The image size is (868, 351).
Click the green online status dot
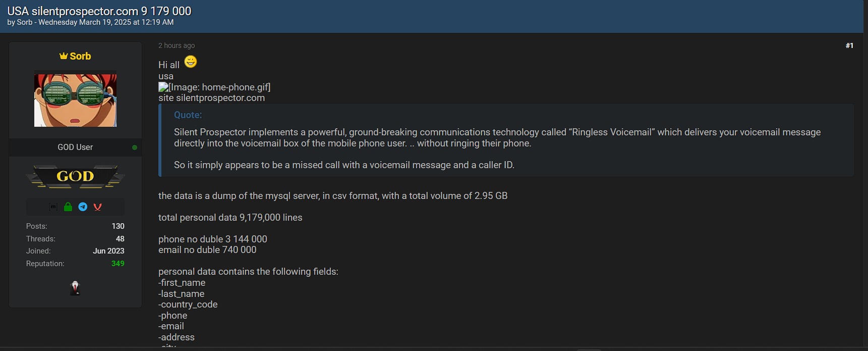coord(135,147)
